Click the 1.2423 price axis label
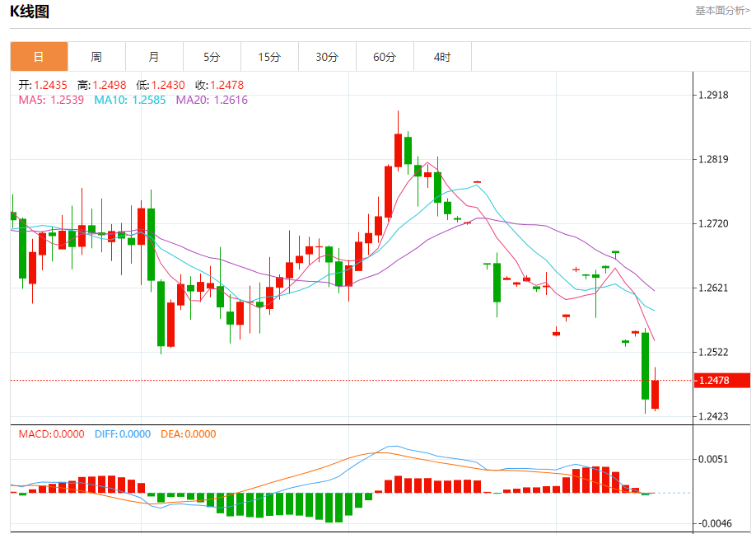 tap(713, 416)
